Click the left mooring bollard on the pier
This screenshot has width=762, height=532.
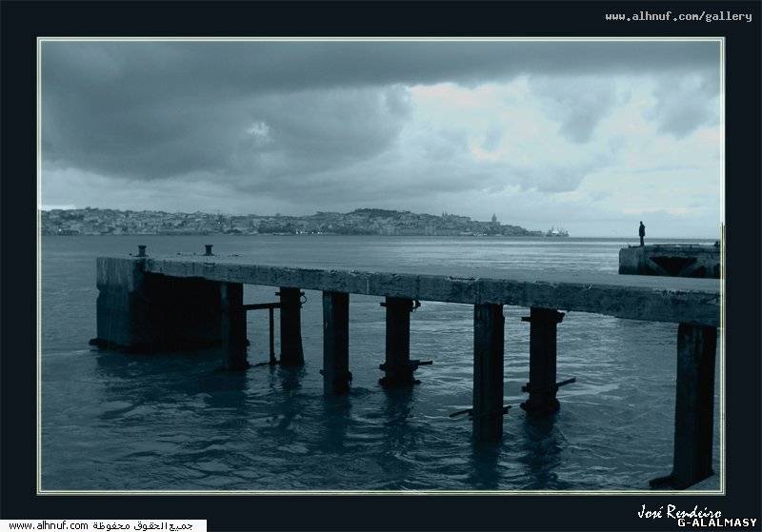[141, 251]
